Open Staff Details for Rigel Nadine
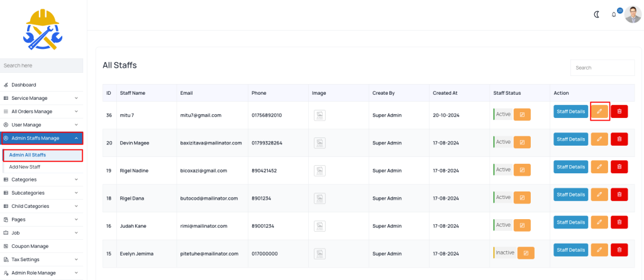 571,167
